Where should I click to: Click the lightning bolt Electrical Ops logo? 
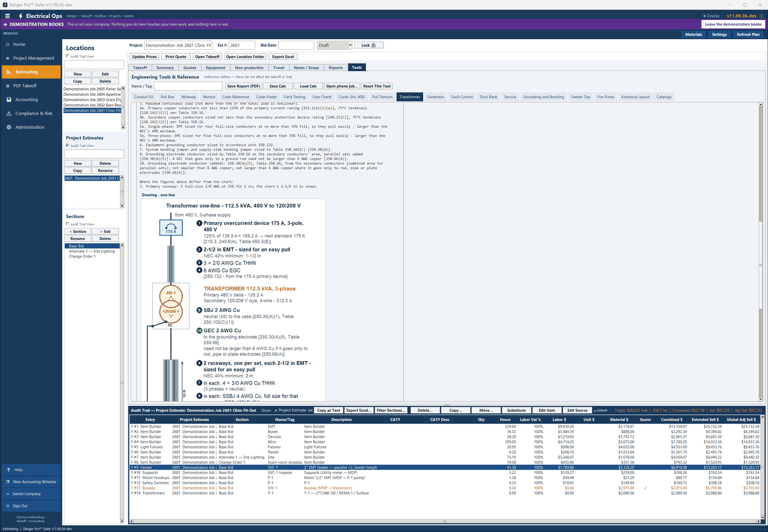click(x=20, y=16)
